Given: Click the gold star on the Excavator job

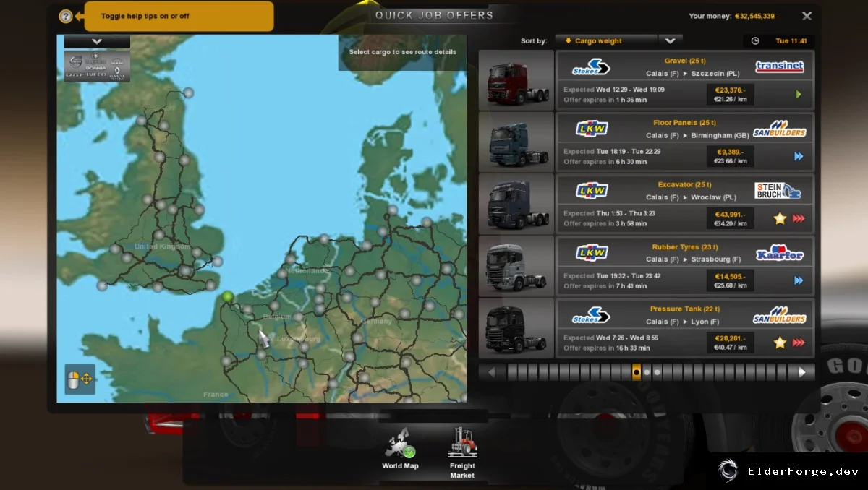Looking at the screenshot, I should [x=780, y=218].
